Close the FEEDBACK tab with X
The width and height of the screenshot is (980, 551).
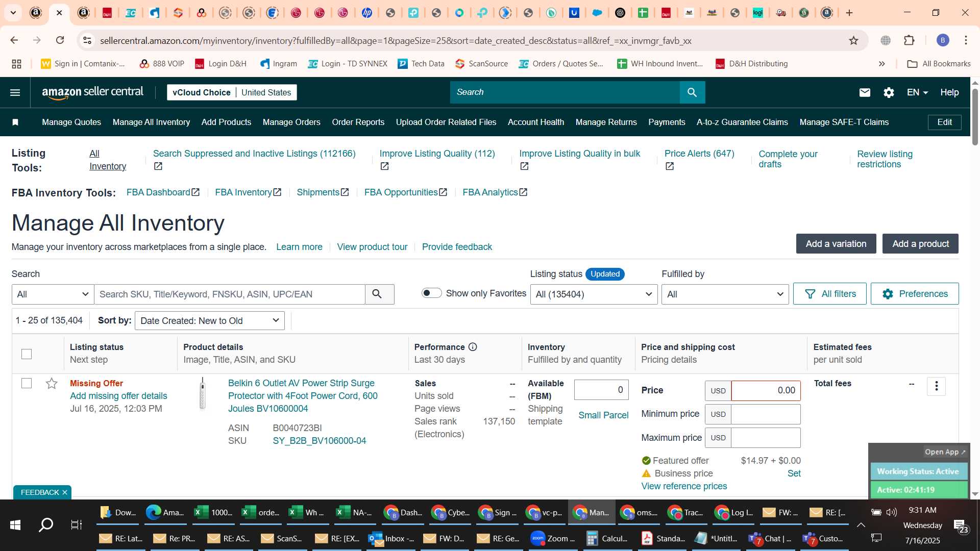coord(65,492)
